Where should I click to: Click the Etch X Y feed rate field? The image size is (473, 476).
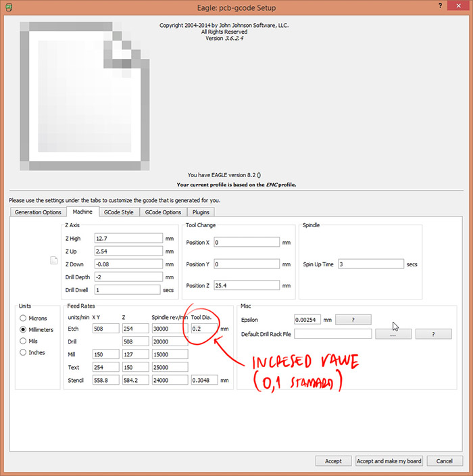[106, 329]
